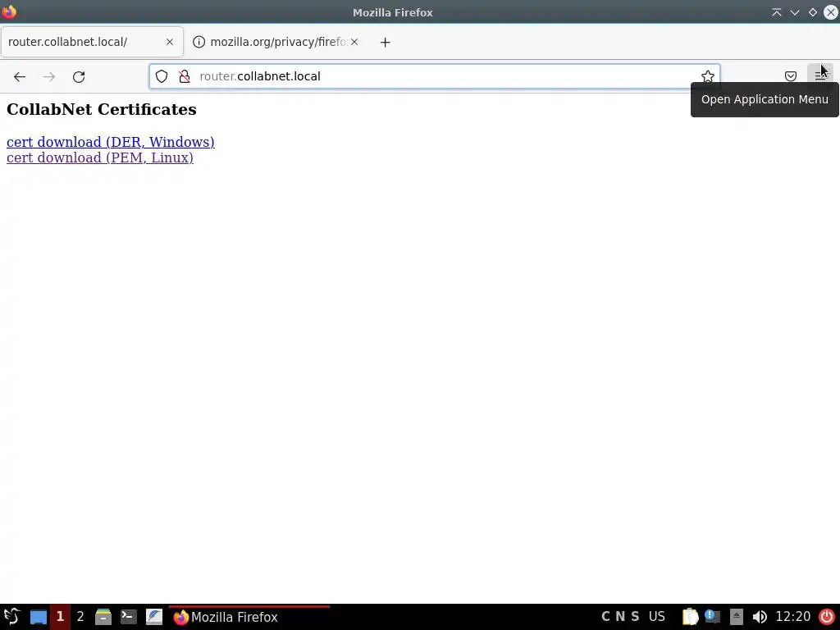Viewport: 840px width, 630px height.
Task: Go back to the previous page
Action: click(x=20, y=76)
